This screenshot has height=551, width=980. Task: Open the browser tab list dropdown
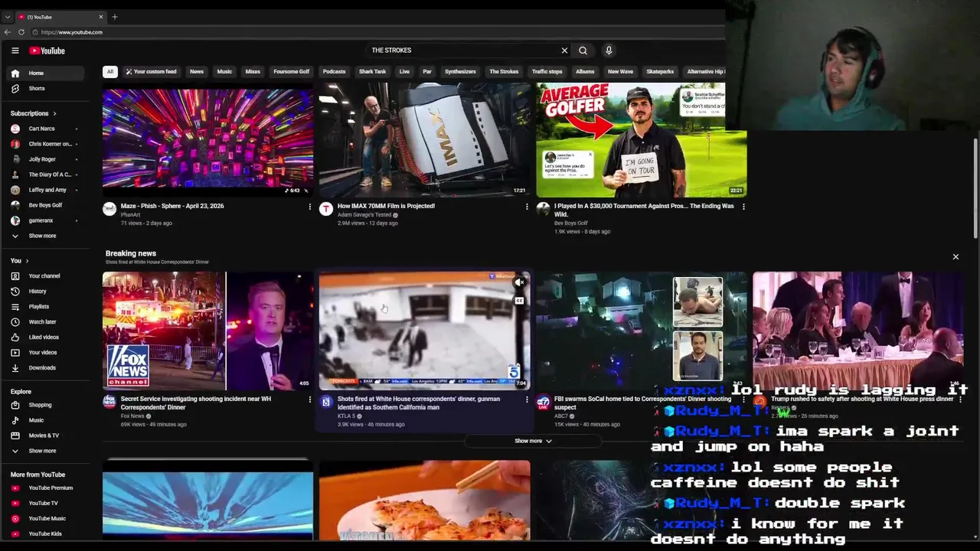8,17
